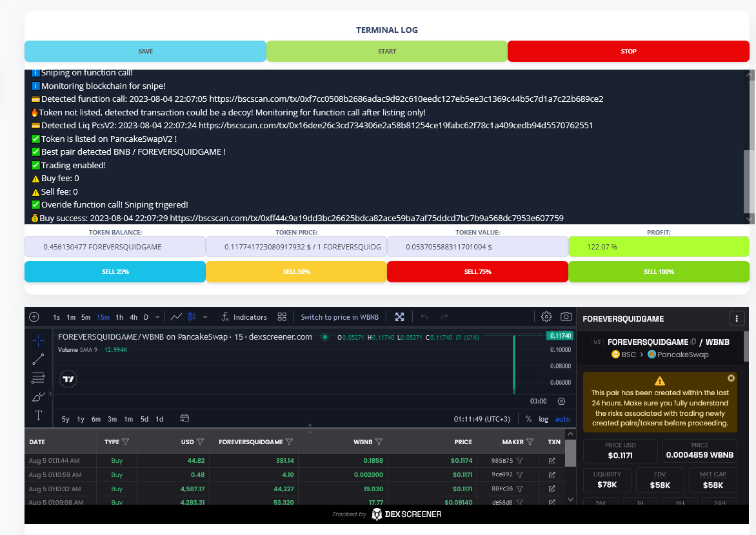The height and width of the screenshot is (535, 756).
Task: Open the Buy success transaction link
Action: point(366,218)
